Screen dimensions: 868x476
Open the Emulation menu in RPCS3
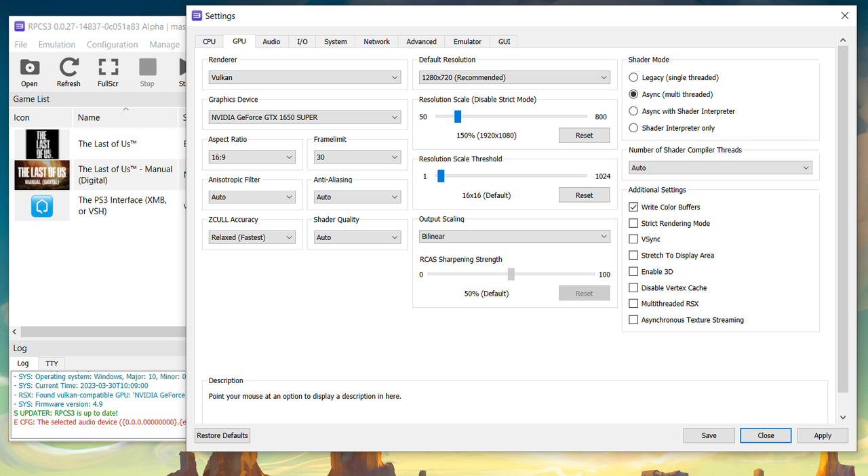coord(57,45)
